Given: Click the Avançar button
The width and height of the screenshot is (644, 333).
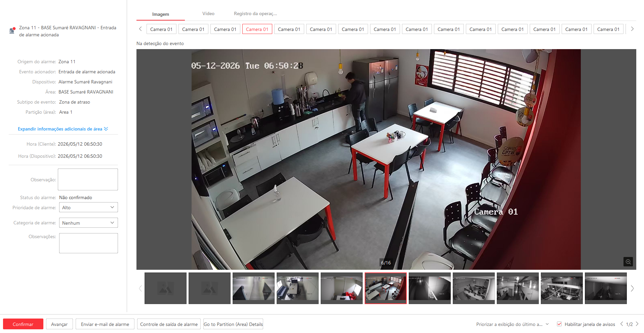Looking at the screenshot, I should 59,324.
